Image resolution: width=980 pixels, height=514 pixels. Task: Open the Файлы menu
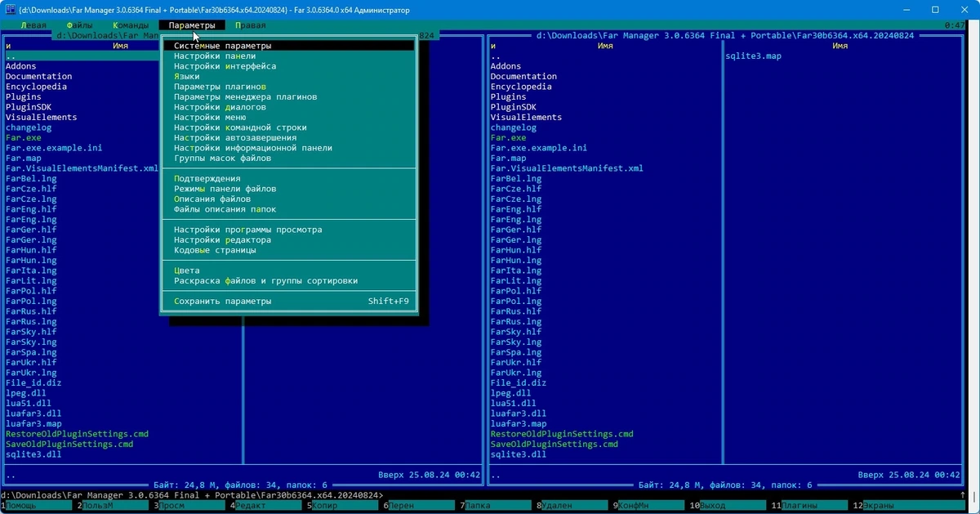coord(79,25)
